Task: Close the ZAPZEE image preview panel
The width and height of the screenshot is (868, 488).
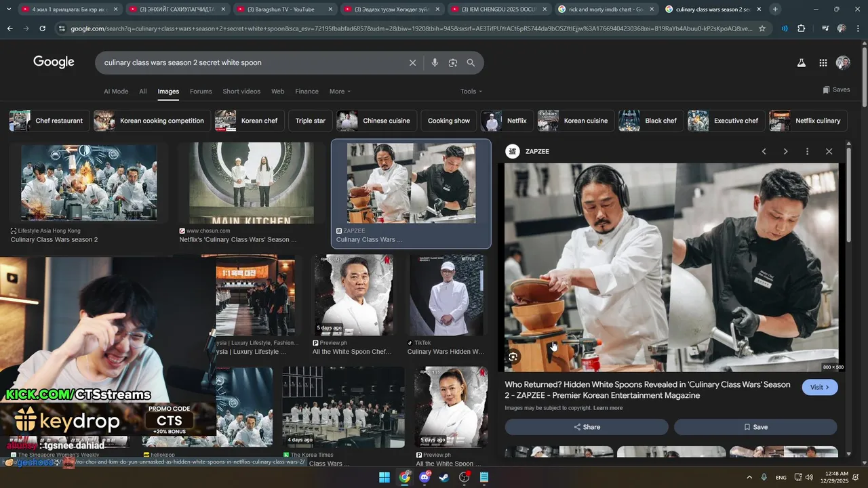Action: 829,151
